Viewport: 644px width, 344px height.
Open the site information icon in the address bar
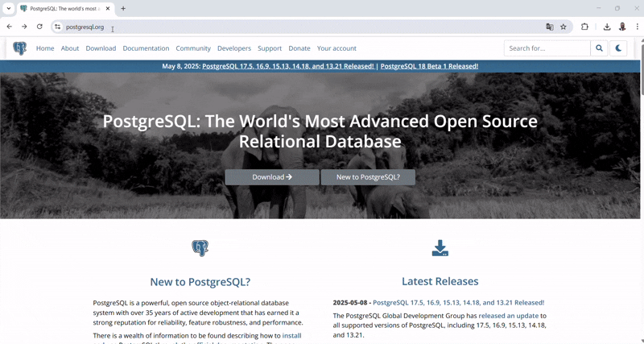coord(57,27)
